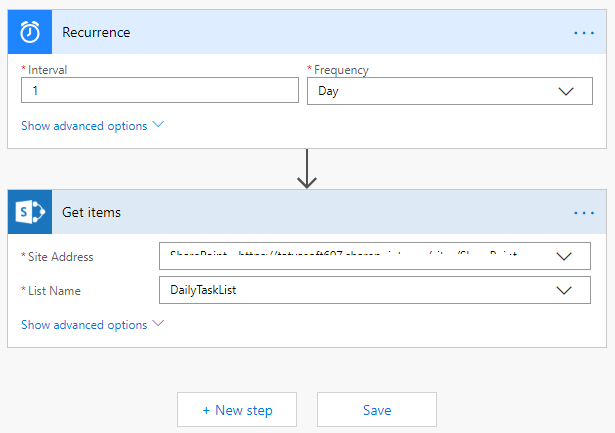
Task: Click the New step button
Action: [x=237, y=409]
